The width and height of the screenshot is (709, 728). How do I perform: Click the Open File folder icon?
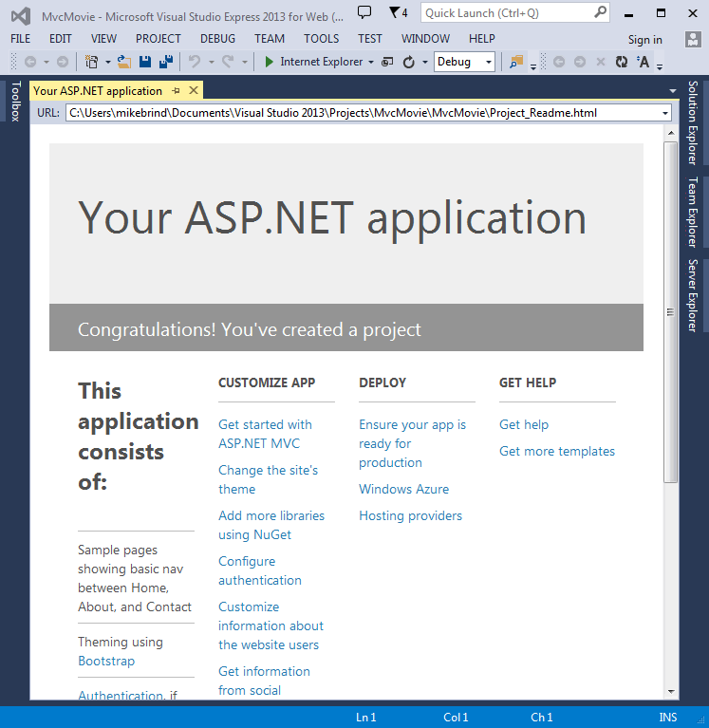[x=123, y=62]
